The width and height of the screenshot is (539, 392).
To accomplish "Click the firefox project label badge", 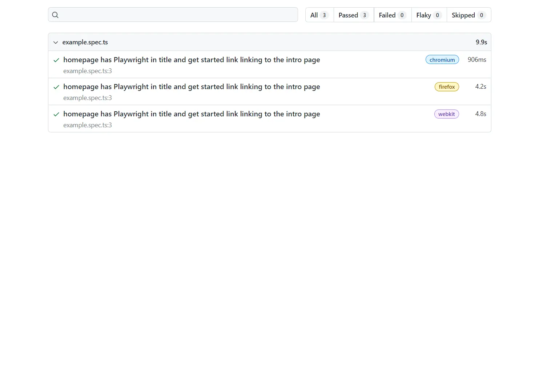I will (x=447, y=87).
